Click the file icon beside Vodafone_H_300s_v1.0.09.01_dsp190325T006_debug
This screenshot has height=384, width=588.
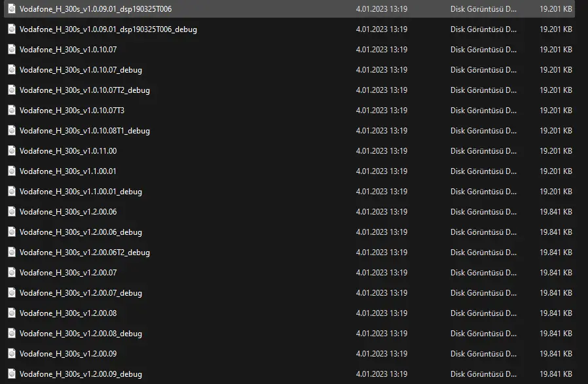click(x=12, y=29)
